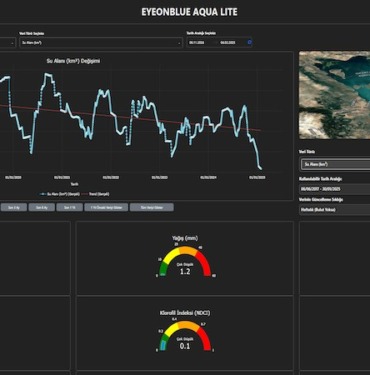
Task: Toggle the Trend (Gerçek) legend series
Action: [x=95, y=194]
